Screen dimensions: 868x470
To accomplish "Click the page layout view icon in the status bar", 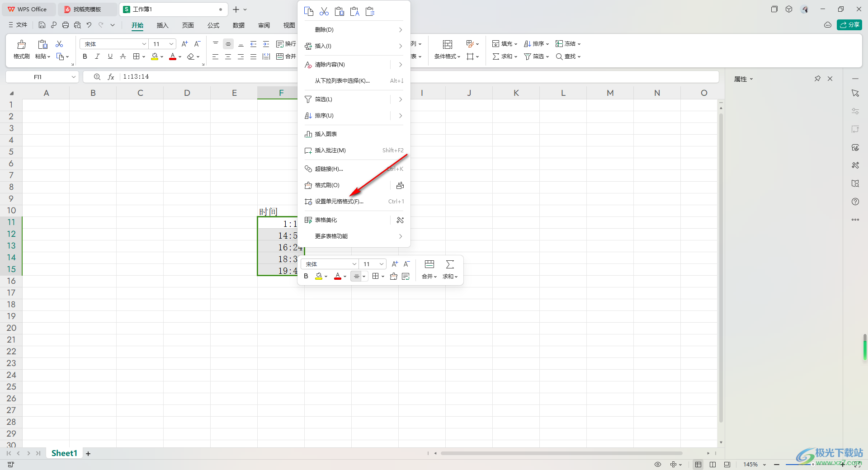I will pyautogui.click(x=713, y=465).
